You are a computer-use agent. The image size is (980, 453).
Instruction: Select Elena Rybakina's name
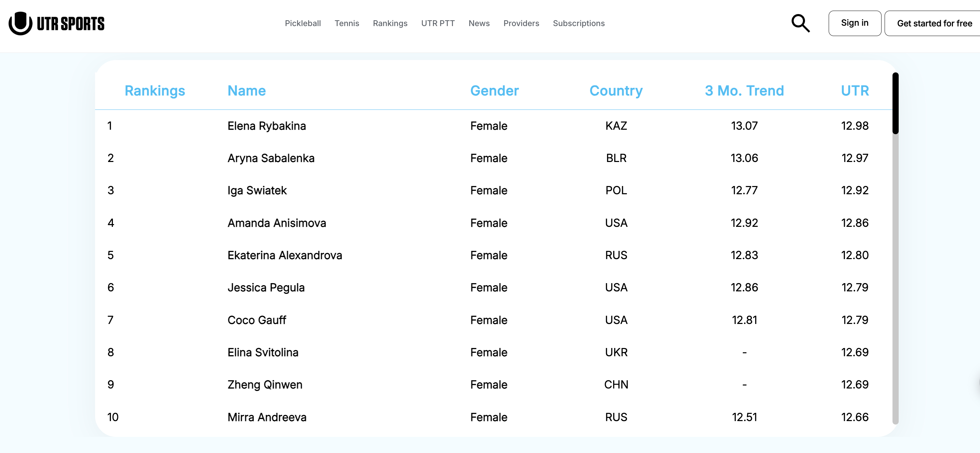click(266, 126)
